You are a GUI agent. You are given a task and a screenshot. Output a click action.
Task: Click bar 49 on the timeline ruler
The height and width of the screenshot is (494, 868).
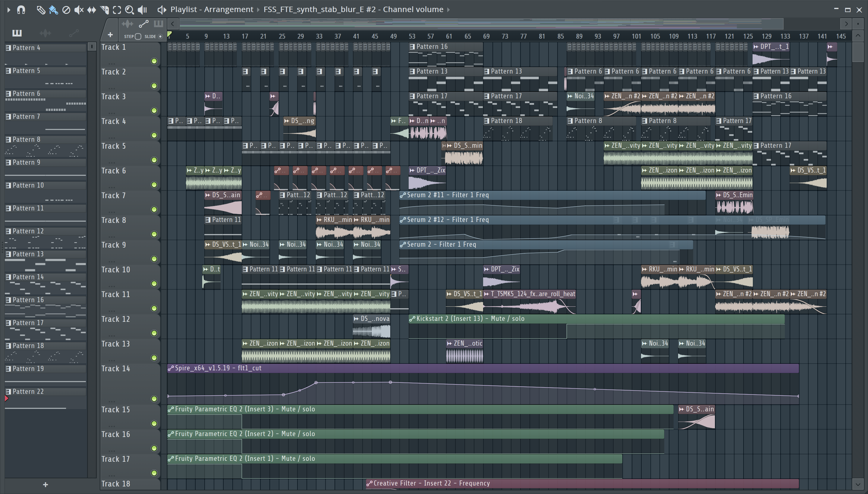pyautogui.click(x=393, y=36)
